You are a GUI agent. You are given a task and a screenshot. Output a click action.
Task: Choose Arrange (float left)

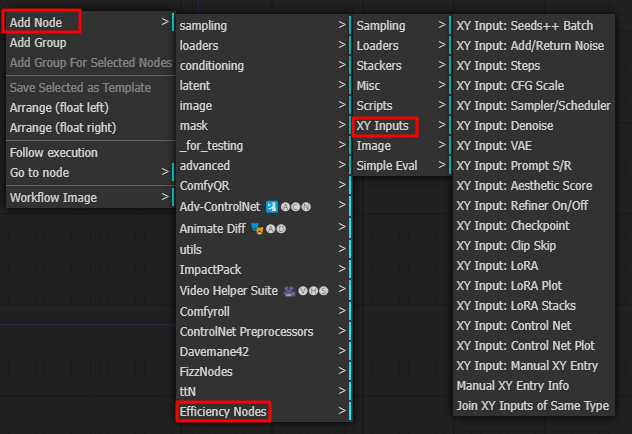click(x=90, y=108)
